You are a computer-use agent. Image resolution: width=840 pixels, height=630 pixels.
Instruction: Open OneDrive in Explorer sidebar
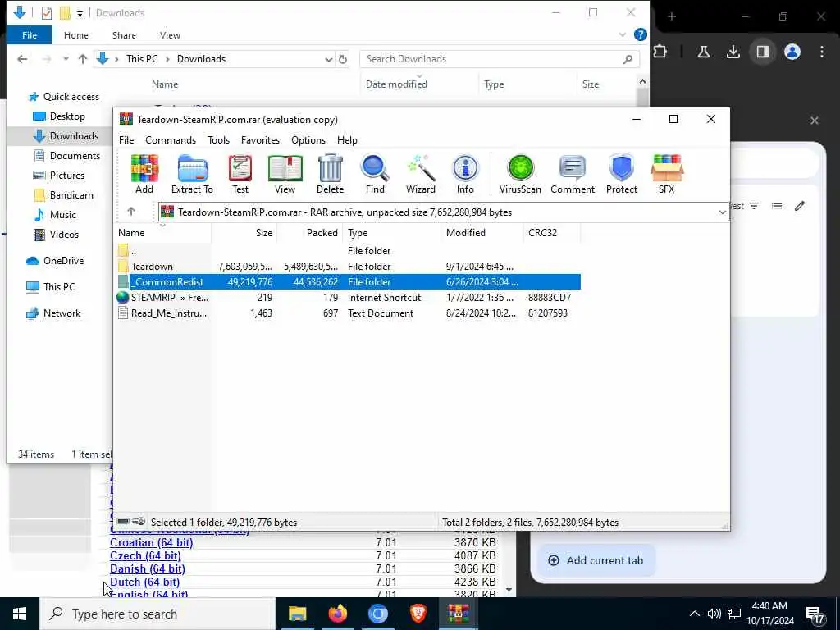(63, 261)
